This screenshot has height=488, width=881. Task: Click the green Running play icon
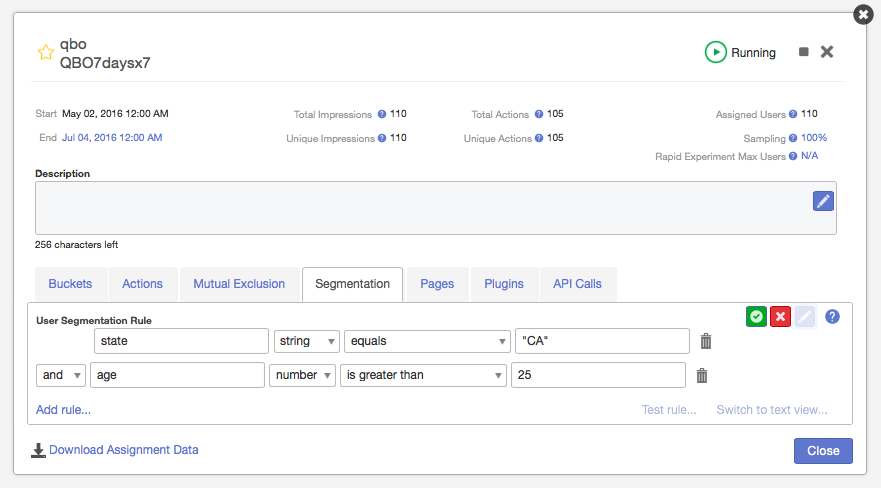click(x=715, y=52)
